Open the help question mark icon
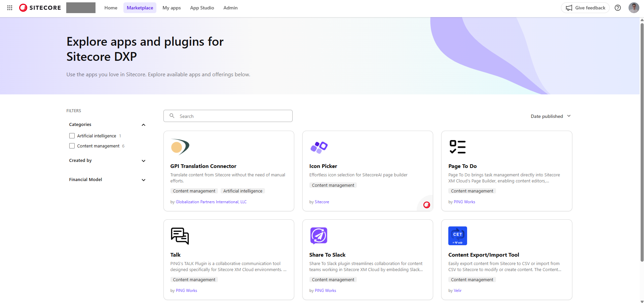The image size is (644, 303). coord(617,7)
